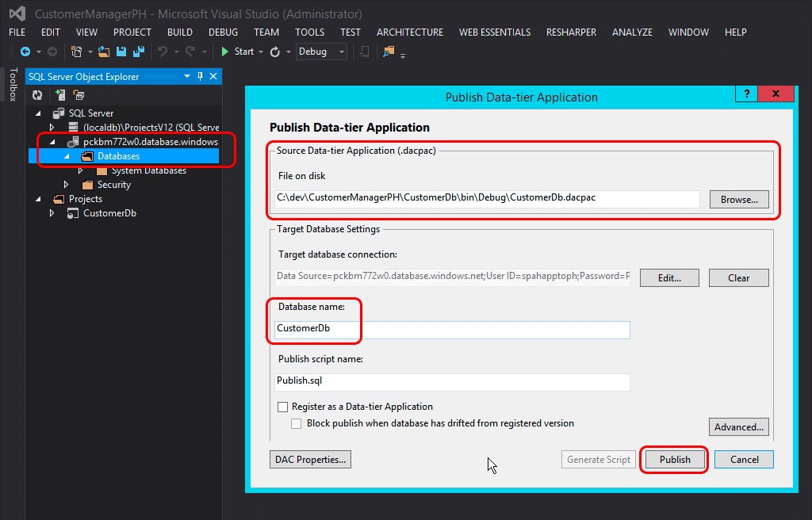812x520 pixels.
Task: Open the RESHARPER menu
Action: pyautogui.click(x=571, y=32)
